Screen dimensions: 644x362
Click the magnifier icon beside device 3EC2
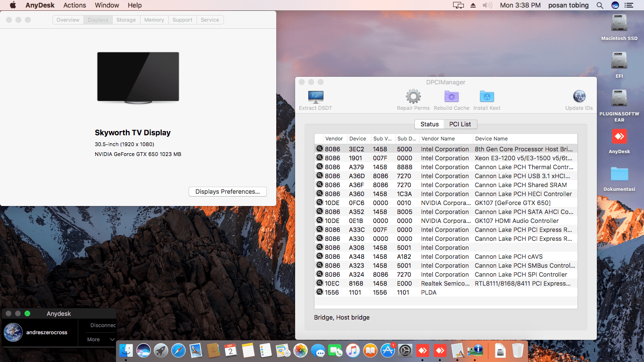320,149
